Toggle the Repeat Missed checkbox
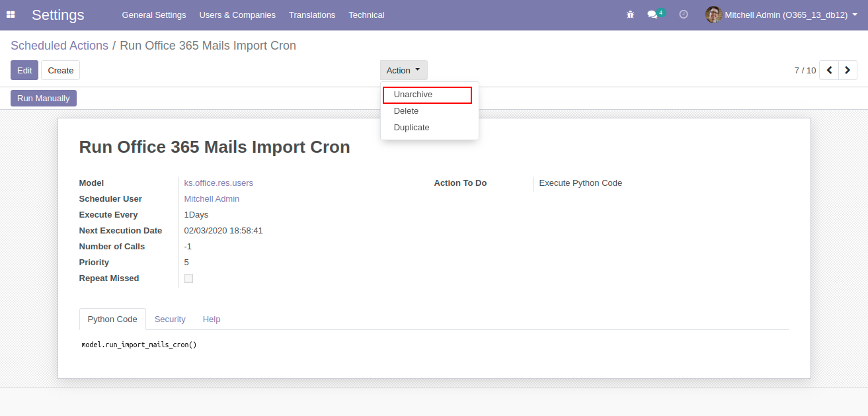The image size is (868, 416). coord(188,278)
